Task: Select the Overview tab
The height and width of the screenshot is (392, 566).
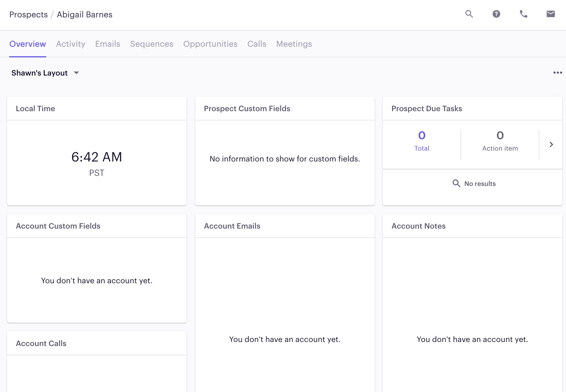Action: pos(27,44)
